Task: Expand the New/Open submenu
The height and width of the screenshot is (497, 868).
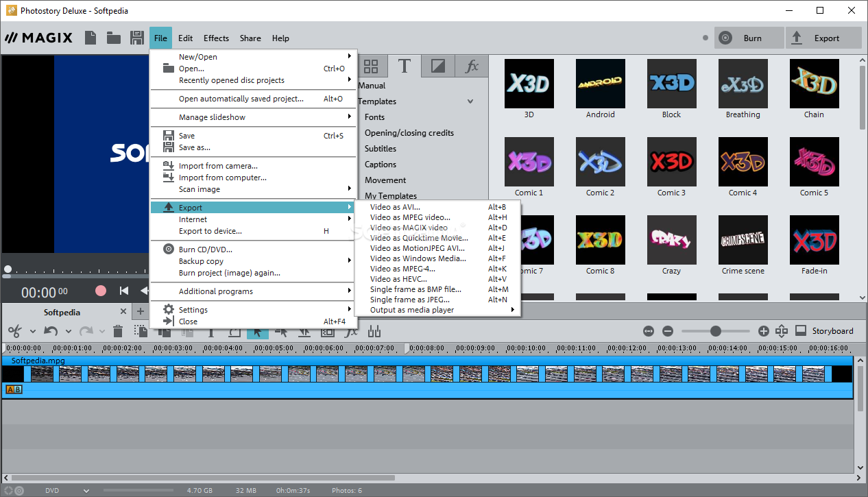Action: coord(254,57)
